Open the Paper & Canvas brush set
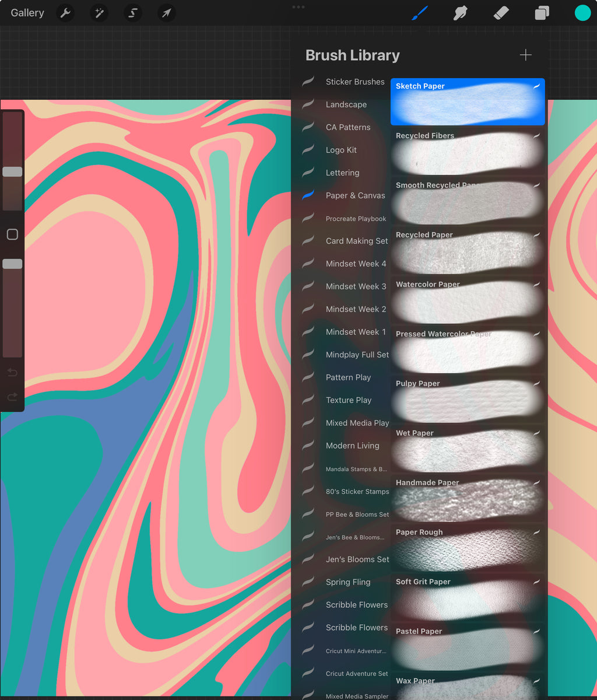Screen dimensions: 597x700 coord(357,195)
